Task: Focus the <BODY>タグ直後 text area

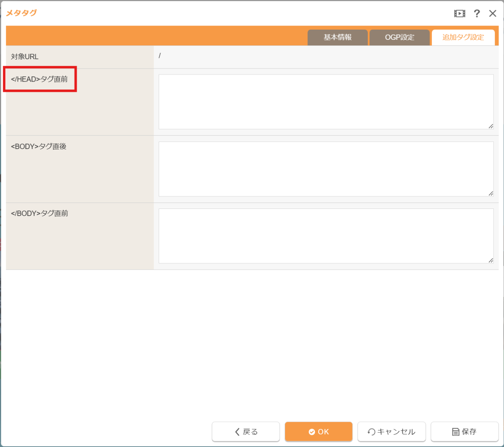Action: tap(326, 169)
